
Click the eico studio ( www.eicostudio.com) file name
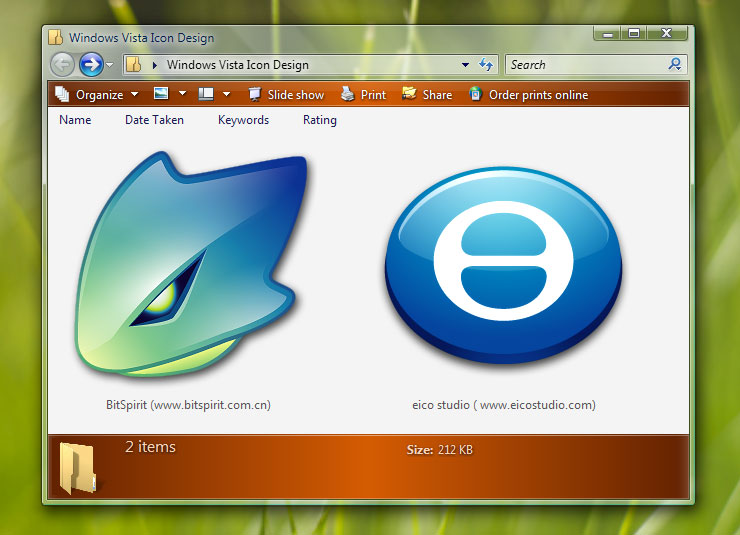(504, 405)
